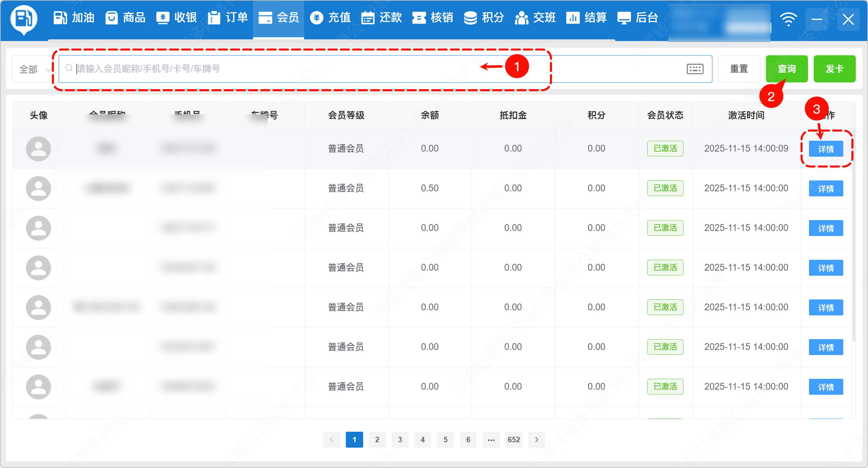The height and width of the screenshot is (468, 868).
Task: Click the 核销 coupon ticket icon
Action: click(x=419, y=18)
